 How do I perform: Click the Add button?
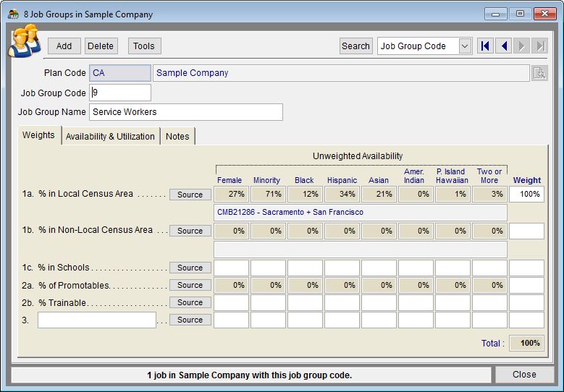[x=64, y=46]
